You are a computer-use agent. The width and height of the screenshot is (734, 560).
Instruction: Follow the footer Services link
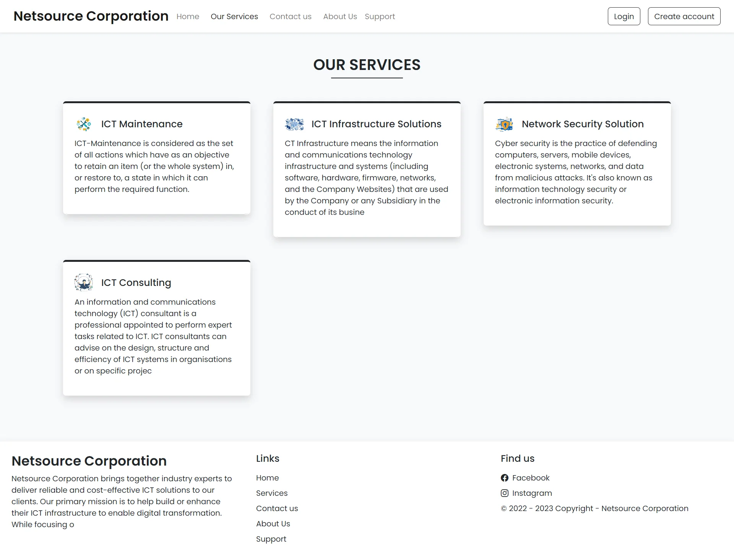[x=272, y=493]
